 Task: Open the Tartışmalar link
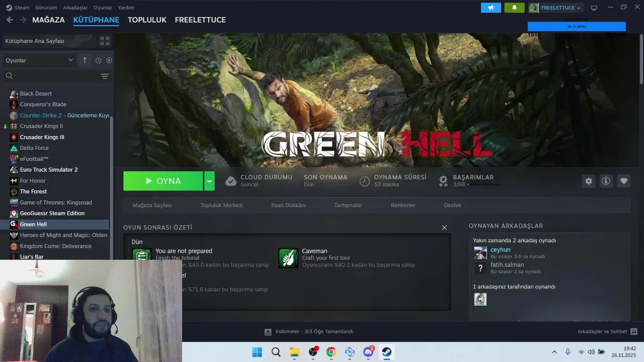click(x=348, y=205)
